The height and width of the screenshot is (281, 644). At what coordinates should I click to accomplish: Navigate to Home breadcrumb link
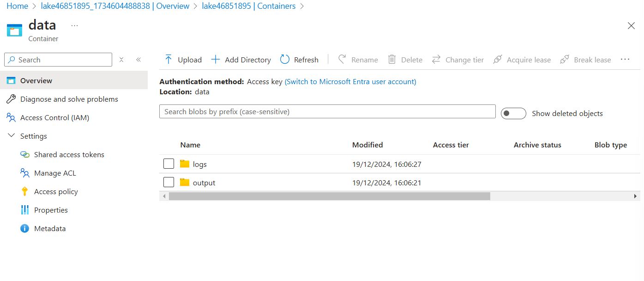click(17, 6)
